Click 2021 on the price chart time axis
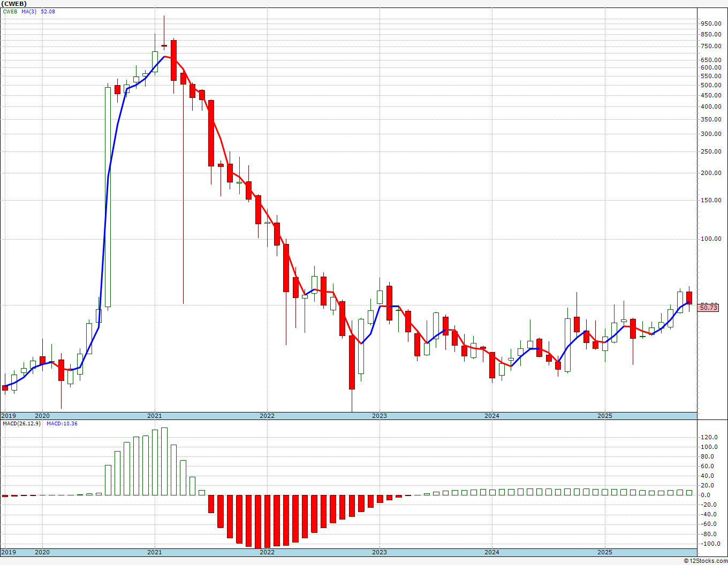Screen dimensions: 728x565 154,416
